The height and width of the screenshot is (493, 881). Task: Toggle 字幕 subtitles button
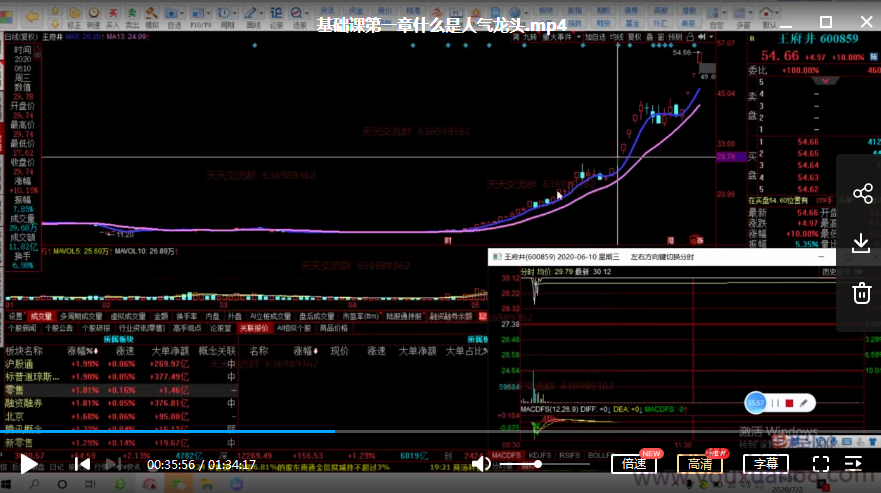coord(766,464)
